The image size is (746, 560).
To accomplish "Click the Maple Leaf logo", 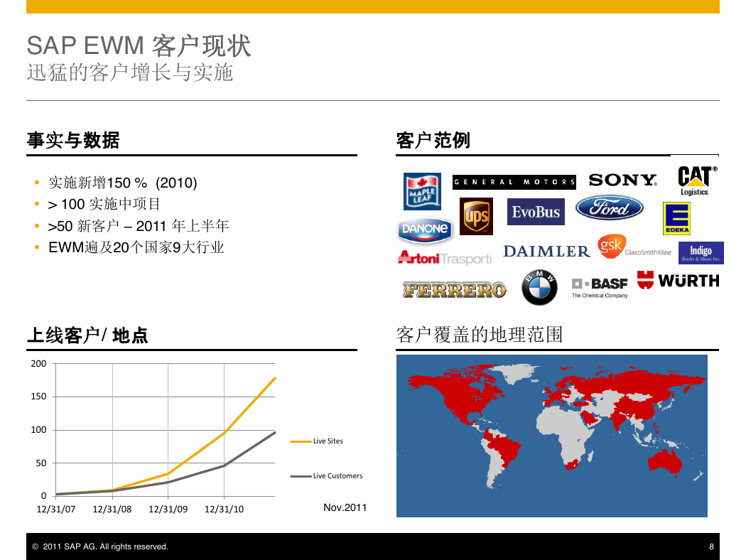I will (422, 191).
